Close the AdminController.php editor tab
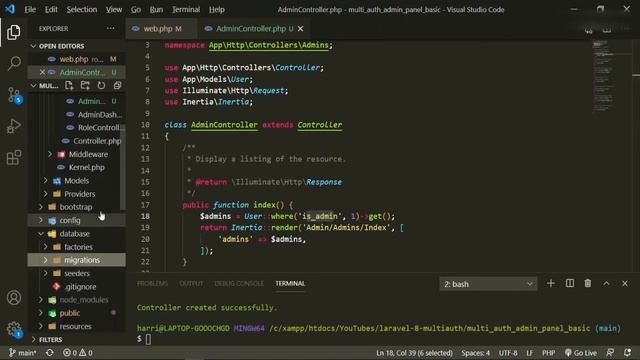Screen dimensions: 640x360 300,29
